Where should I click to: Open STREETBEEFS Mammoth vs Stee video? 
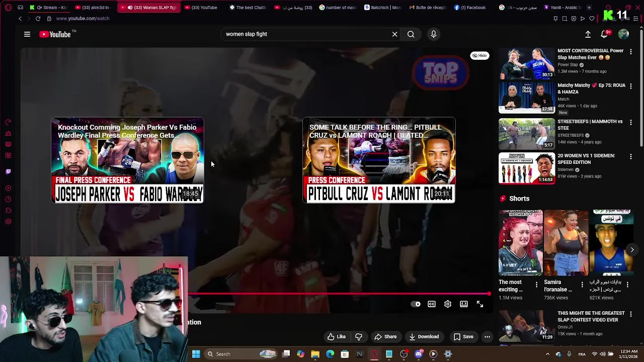click(527, 133)
